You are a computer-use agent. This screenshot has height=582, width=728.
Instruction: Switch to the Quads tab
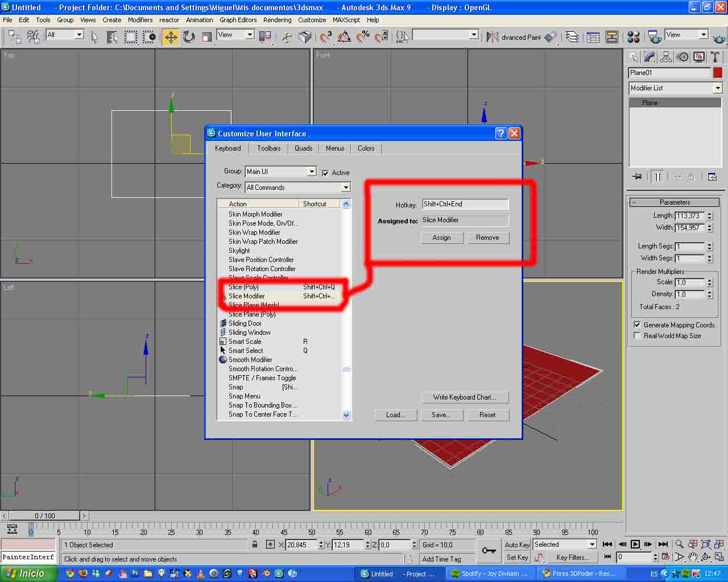[x=303, y=148]
